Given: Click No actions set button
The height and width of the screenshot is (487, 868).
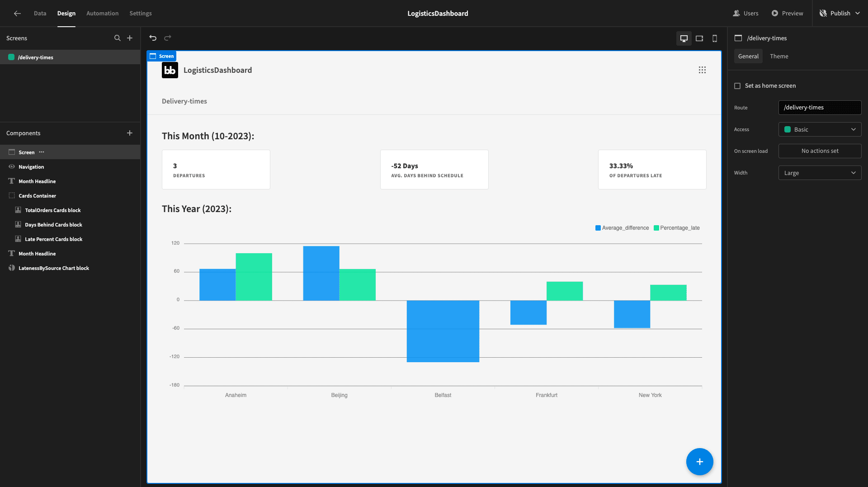Looking at the screenshot, I should [820, 151].
